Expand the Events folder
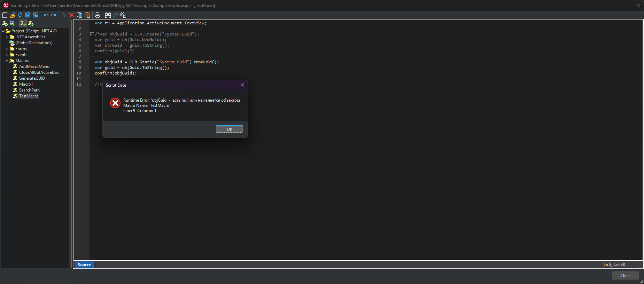 7,55
